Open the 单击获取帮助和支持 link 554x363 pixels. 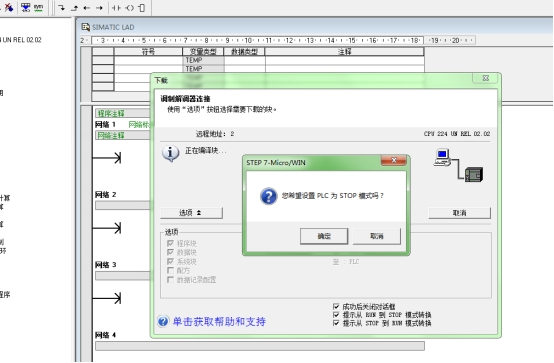(219, 322)
